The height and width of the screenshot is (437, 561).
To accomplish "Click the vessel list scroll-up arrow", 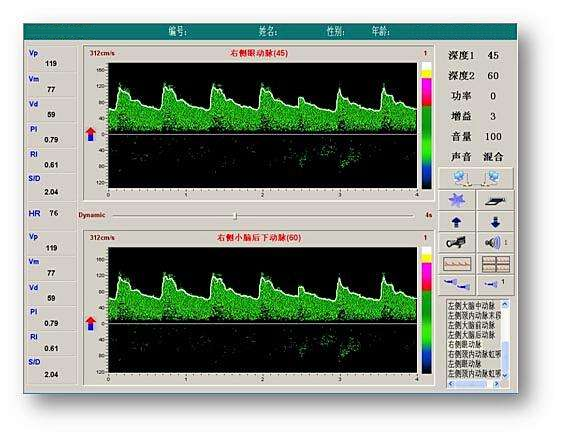I will tap(505, 305).
